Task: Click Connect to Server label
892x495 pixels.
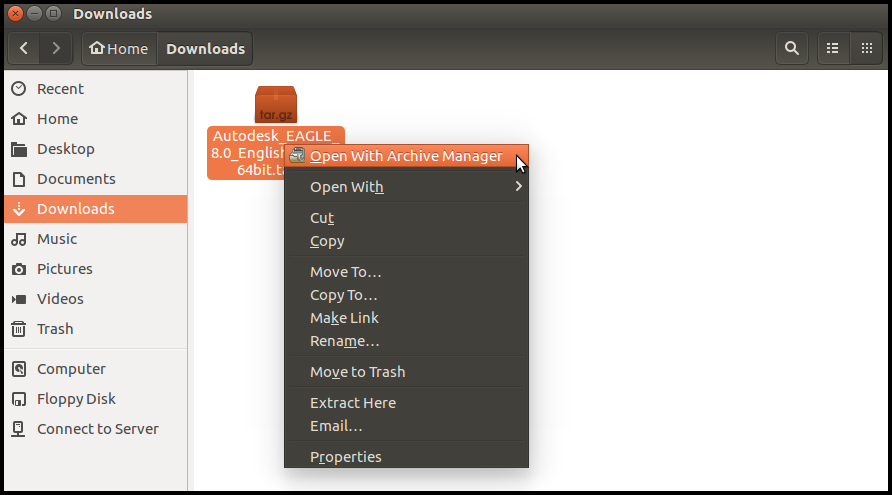Action: (x=98, y=429)
